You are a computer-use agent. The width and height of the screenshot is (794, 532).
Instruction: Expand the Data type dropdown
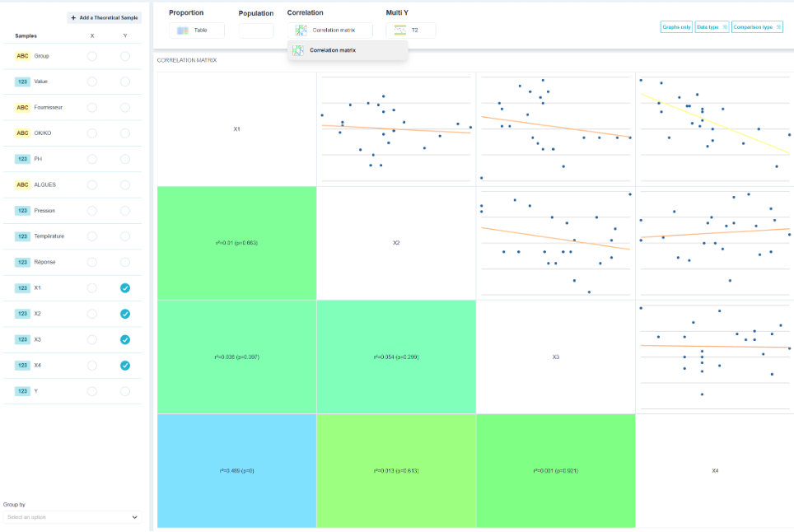point(712,27)
